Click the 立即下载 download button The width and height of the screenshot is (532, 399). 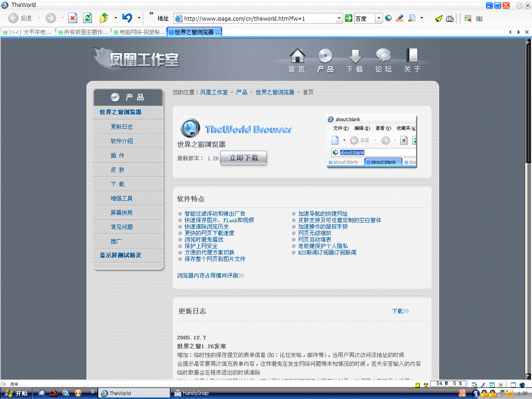pos(243,158)
